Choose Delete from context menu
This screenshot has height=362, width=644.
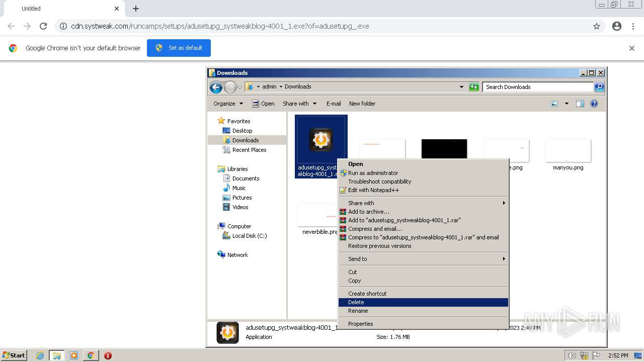tap(423, 302)
